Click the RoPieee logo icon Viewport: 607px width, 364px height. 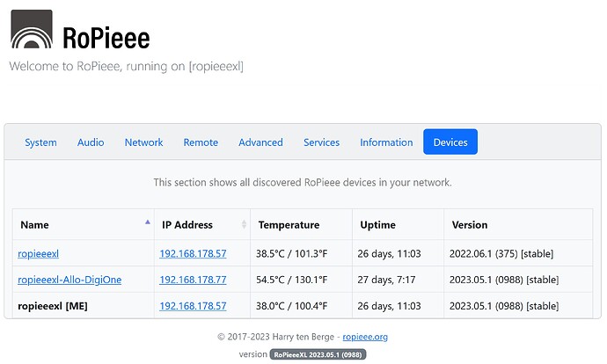(x=32, y=29)
